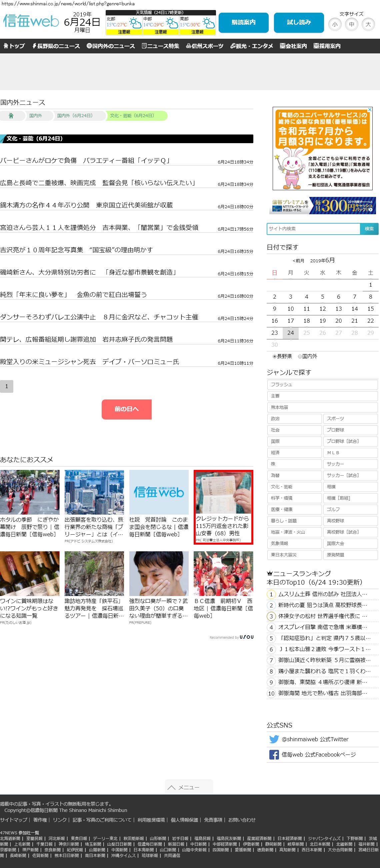The image size is (380, 868).
Task: Click the 購読案内 button
Action: click(x=243, y=23)
